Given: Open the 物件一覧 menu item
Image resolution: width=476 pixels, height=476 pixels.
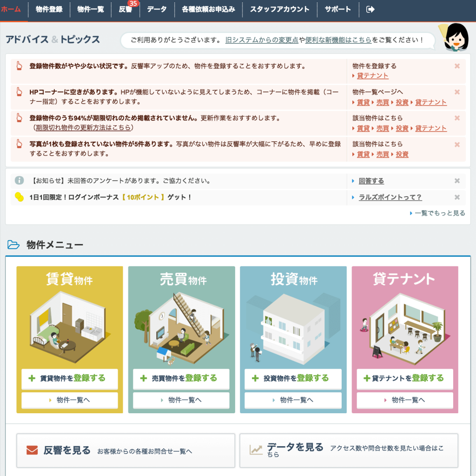Looking at the screenshot, I should (90, 8).
